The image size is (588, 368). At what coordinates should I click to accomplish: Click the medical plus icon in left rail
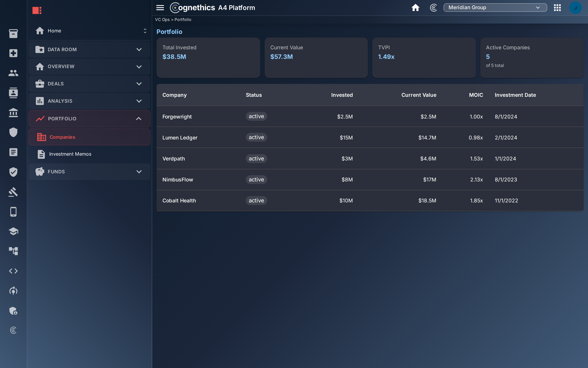coord(13,53)
